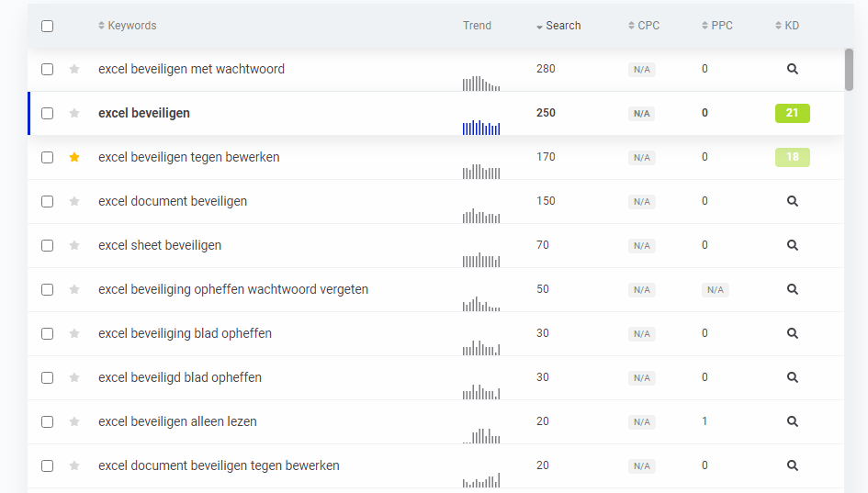Click the green KD 21 badge
This screenshot has width=868, height=493.
(792, 113)
